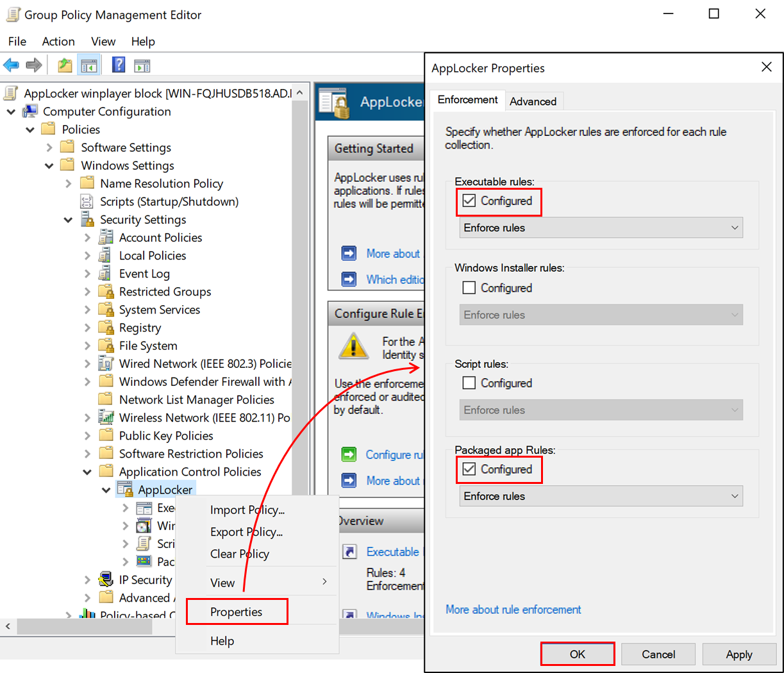Viewport: 784px width, 673px height.
Task: Open the View menu in menu bar
Action: (x=103, y=41)
